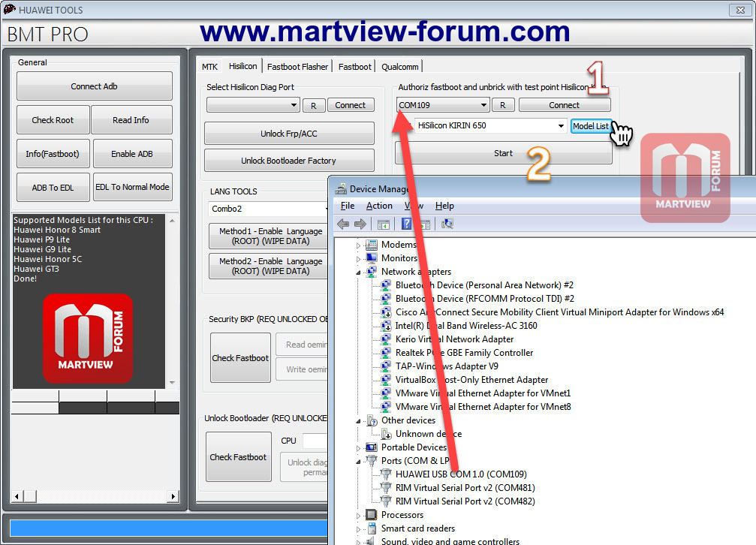This screenshot has width=756, height=545.
Task: Click the Huawei Tools title bar app icon
Action: point(9,9)
